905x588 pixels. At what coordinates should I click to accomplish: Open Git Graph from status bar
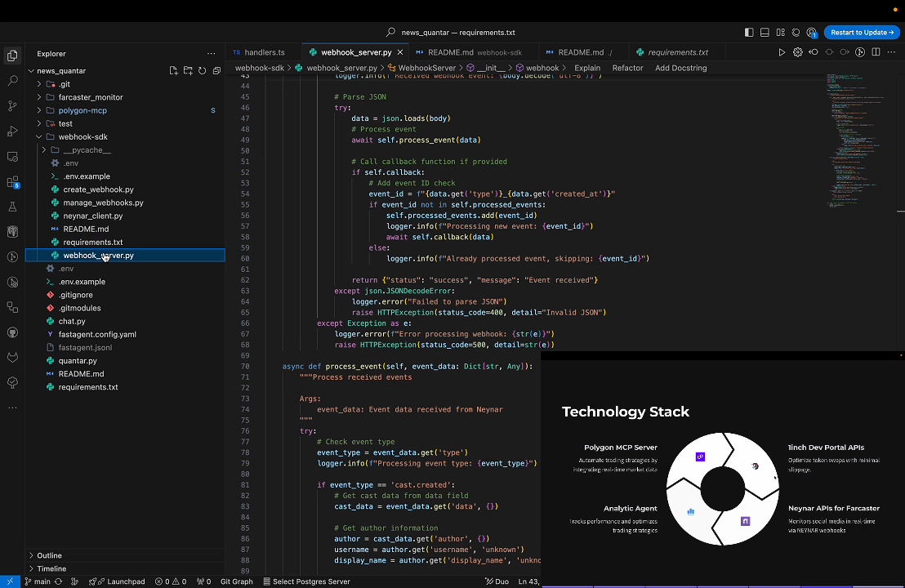tap(237, 581)
